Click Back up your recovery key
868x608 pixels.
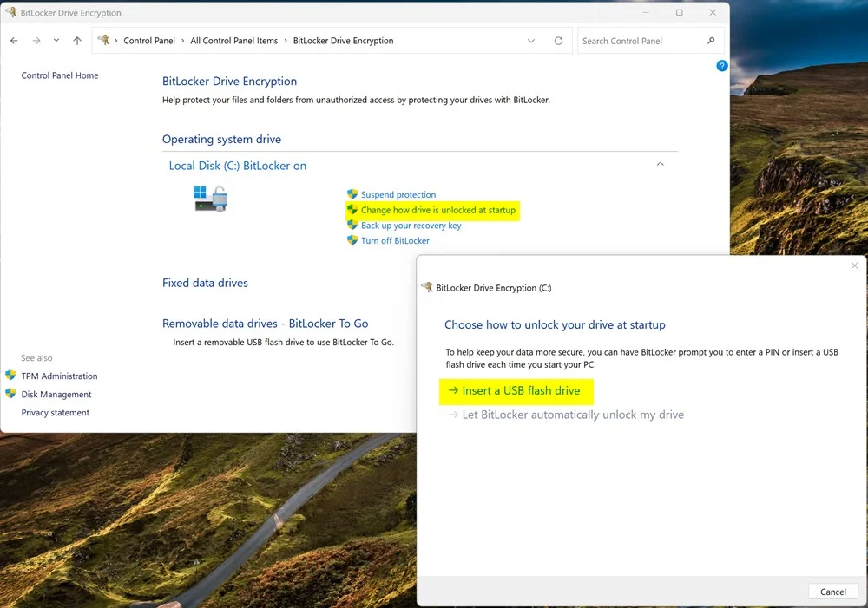411,226
